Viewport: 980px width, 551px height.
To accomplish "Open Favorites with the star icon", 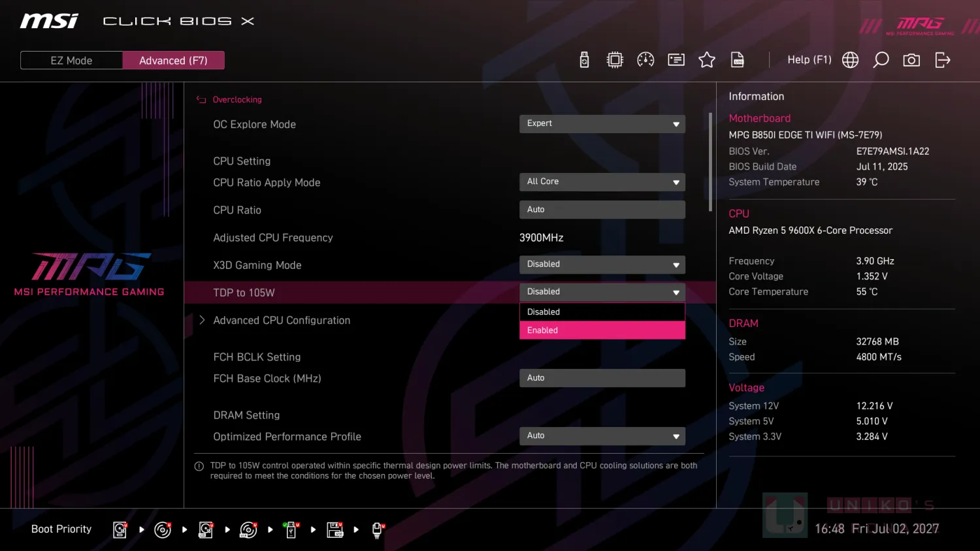I will [x=707, y=60].
